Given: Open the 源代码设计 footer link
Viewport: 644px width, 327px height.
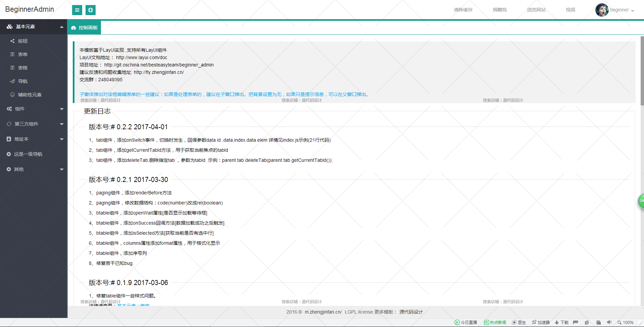Looking at the screenshot, I should tap(411, 312).
